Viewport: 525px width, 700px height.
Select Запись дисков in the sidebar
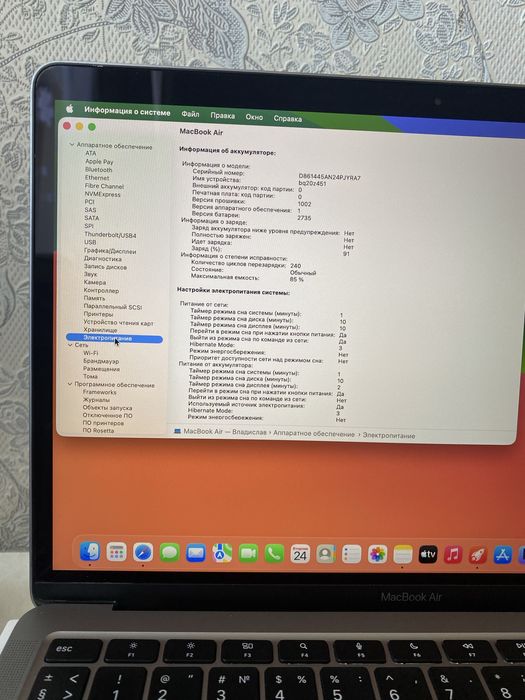coord(105,267)
